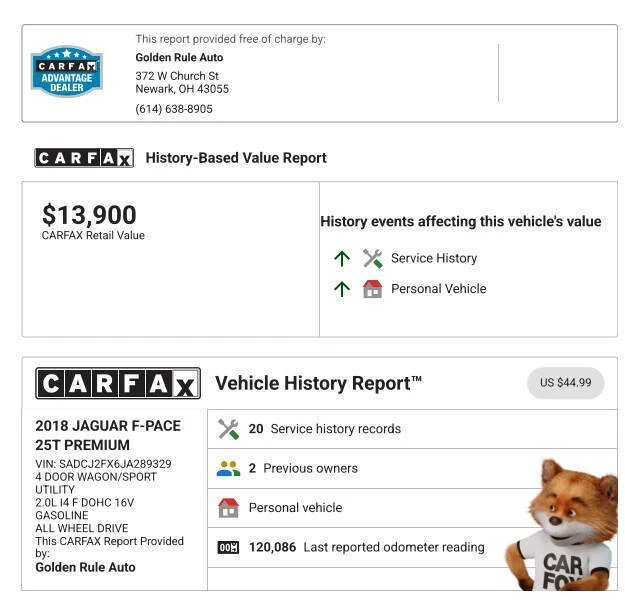Open the 2 Previous owners row
625x603 pixels.
[x=412, y=468]
